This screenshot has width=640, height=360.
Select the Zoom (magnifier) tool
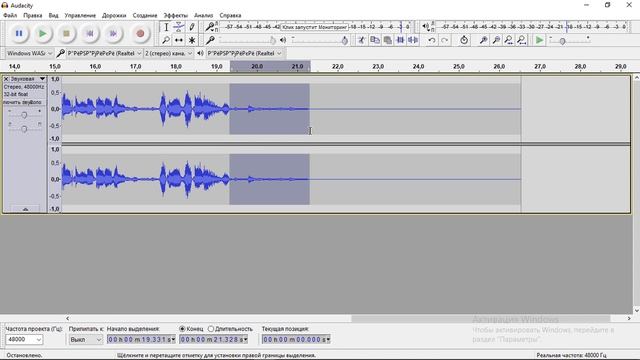click(x=166, y=40)
